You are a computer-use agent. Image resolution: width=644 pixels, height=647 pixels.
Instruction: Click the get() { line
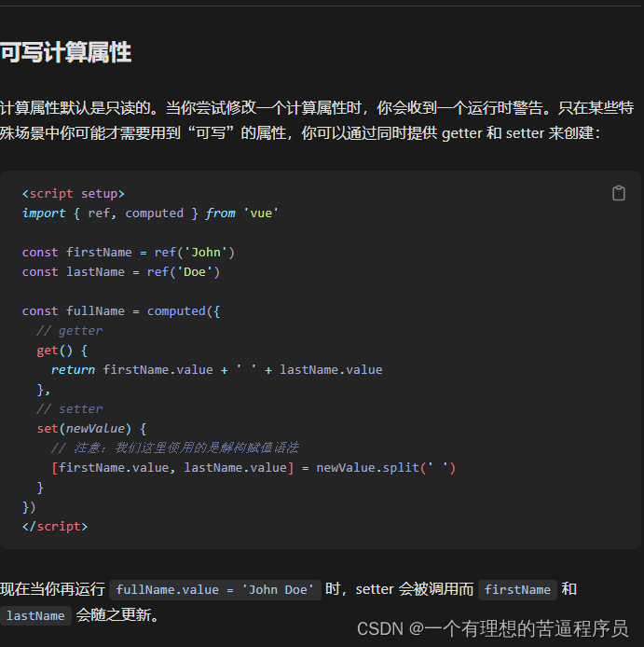click(62, 351)
